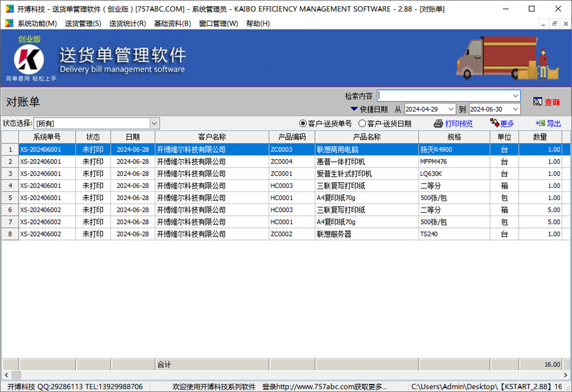Expand the 检索内容 search dropdown
This screenshot has width=572, height=392.
coord(515,96)
